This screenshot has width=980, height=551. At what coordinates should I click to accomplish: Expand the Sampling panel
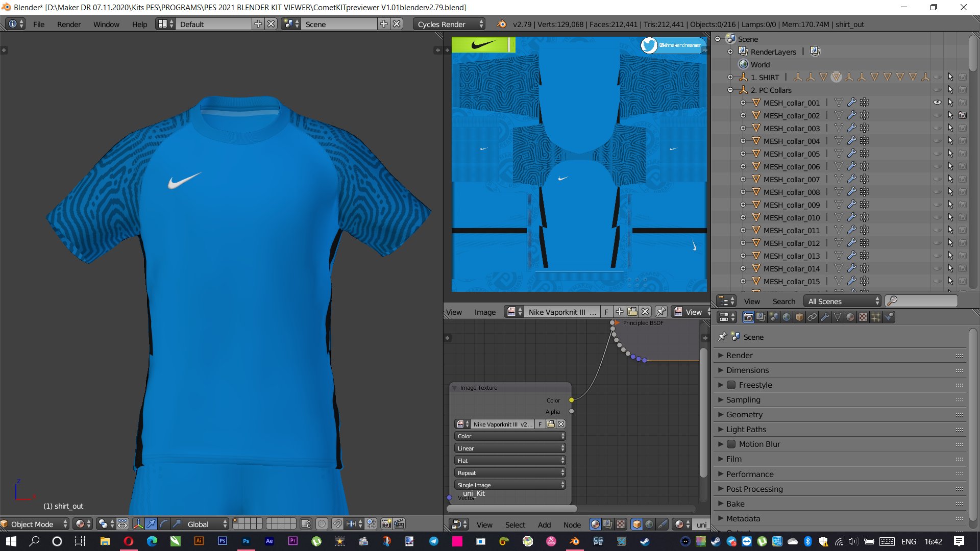[x=743, y=400]
